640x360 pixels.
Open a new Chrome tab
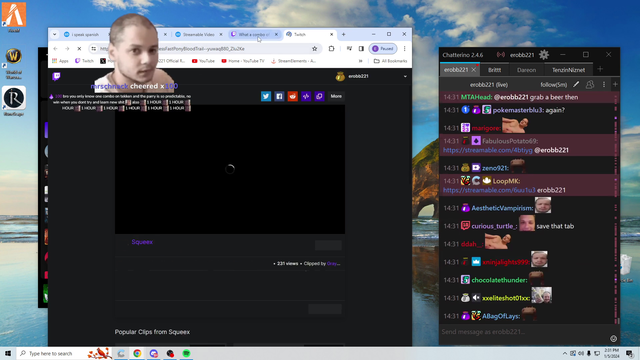(x=344, y=35)
